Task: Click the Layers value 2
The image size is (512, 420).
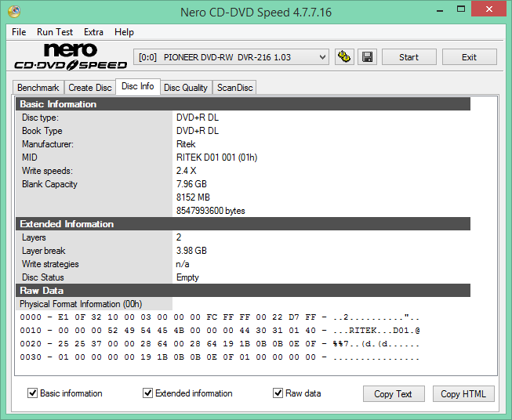Action: coord(179,237)
